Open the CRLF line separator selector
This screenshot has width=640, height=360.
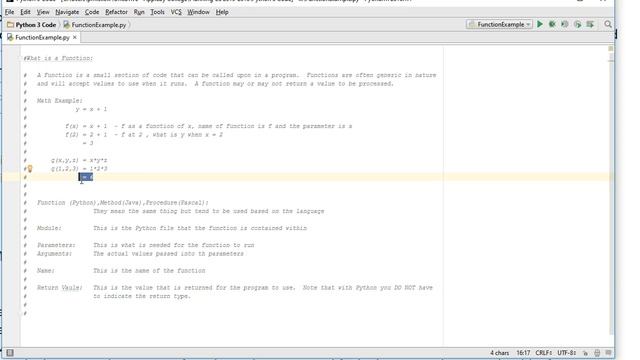(x=544, y=353)
